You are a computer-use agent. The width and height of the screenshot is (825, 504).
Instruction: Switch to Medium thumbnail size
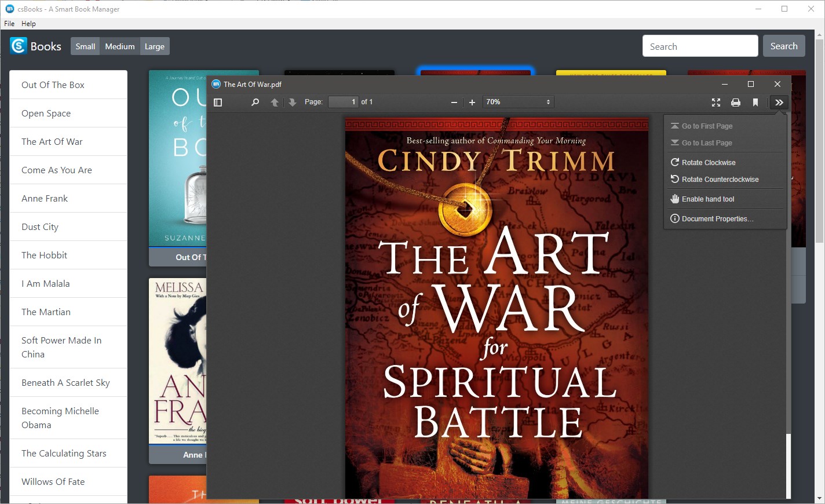click(x=120, y=46)
